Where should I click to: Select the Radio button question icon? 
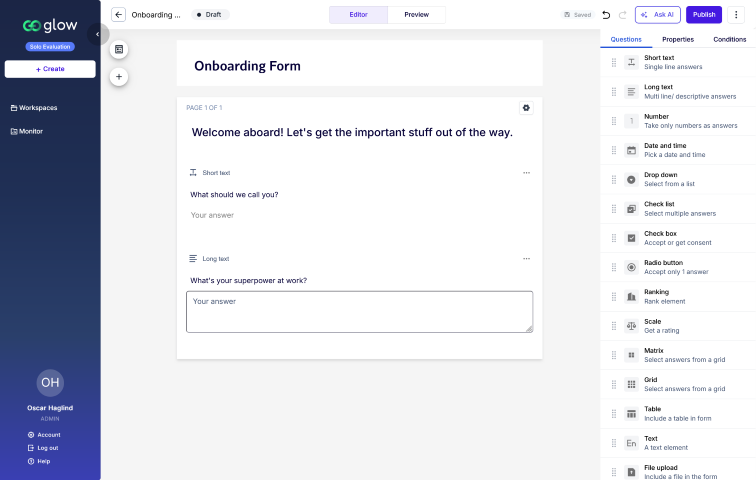click(x=631, y=267)
